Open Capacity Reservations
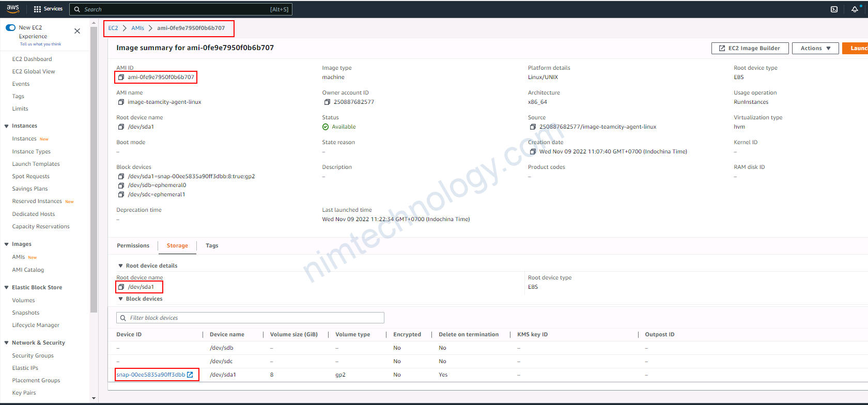 (x=41, y=226)
